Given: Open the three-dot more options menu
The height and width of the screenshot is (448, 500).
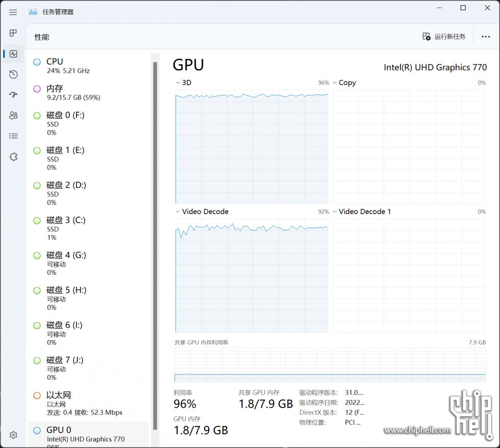Looking at the screenshot, I should point(486,37).
